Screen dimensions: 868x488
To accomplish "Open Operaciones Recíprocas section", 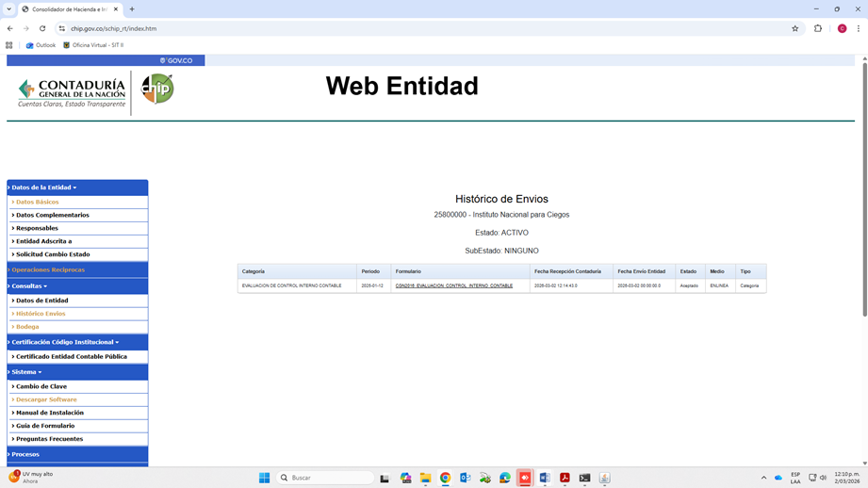I will click(77, 270).
